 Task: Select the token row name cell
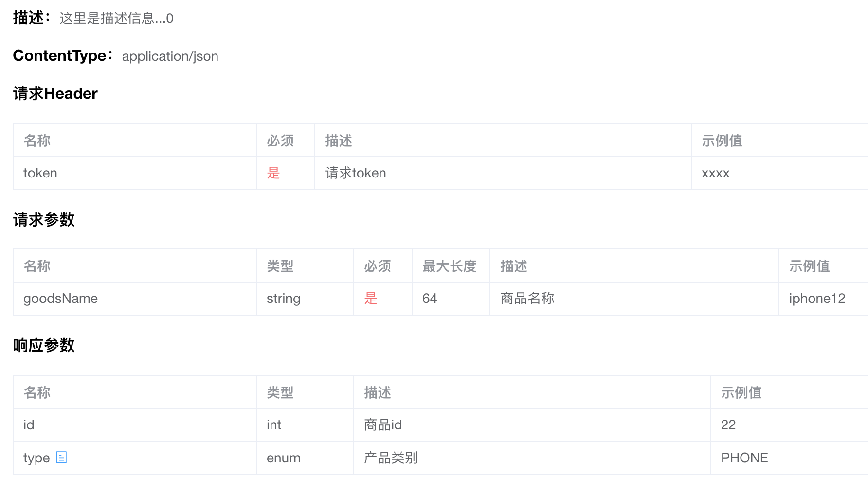click(135, 173)
